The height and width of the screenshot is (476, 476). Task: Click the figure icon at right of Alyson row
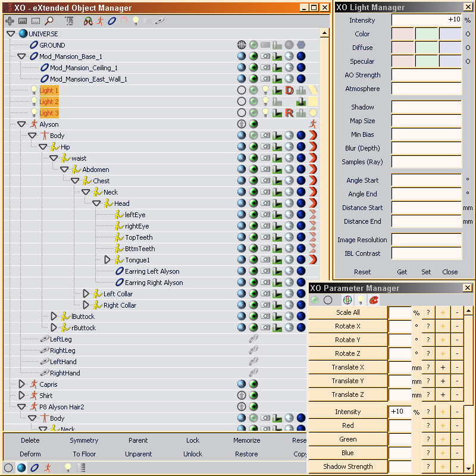click(313, 124)
